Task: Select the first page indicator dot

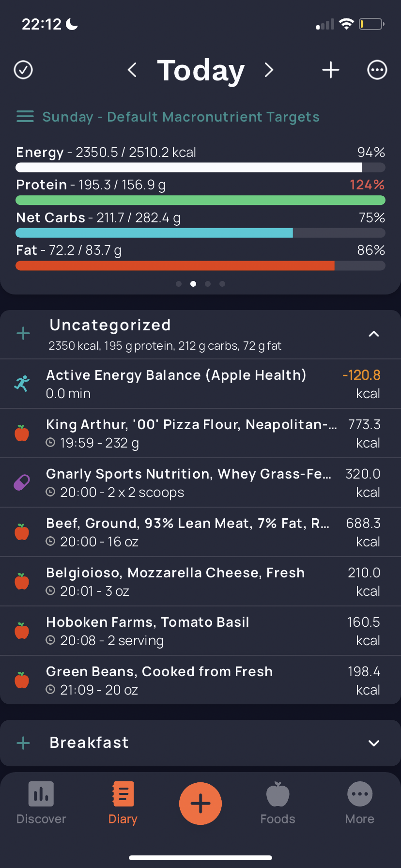Action: coord(179,284)
